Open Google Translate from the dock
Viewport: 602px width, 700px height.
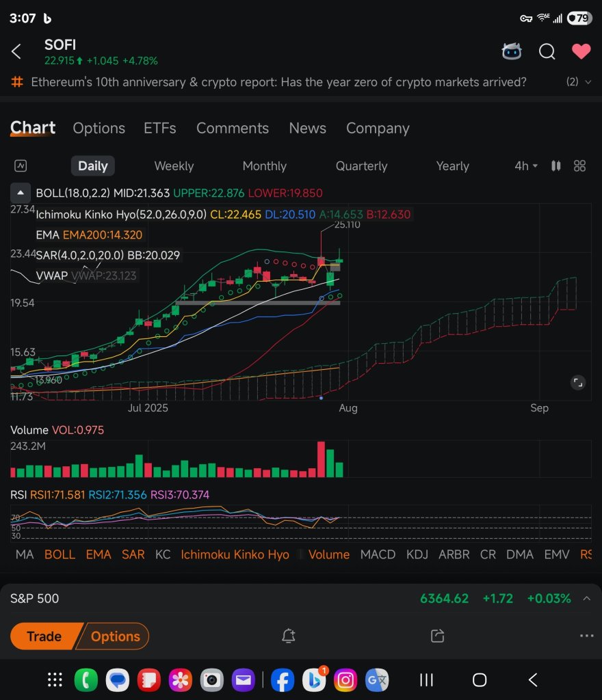point(377,680)
